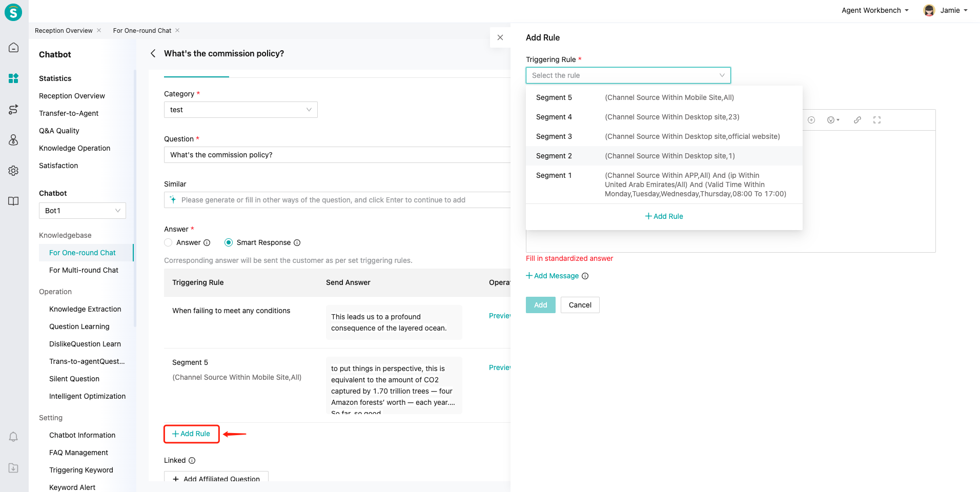This screenshot has height=492, width=980.
Task: Click the Add Rule button below table
Action: [192, 434]
